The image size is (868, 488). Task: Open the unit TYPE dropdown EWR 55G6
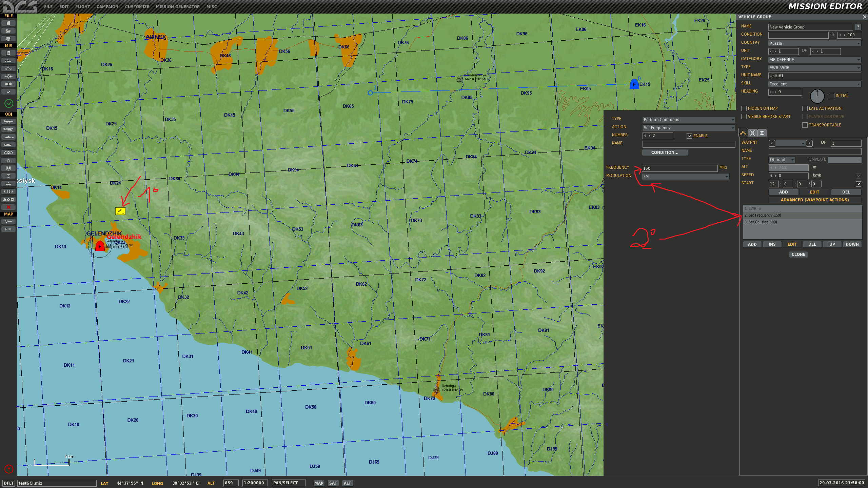pos(814,68)
